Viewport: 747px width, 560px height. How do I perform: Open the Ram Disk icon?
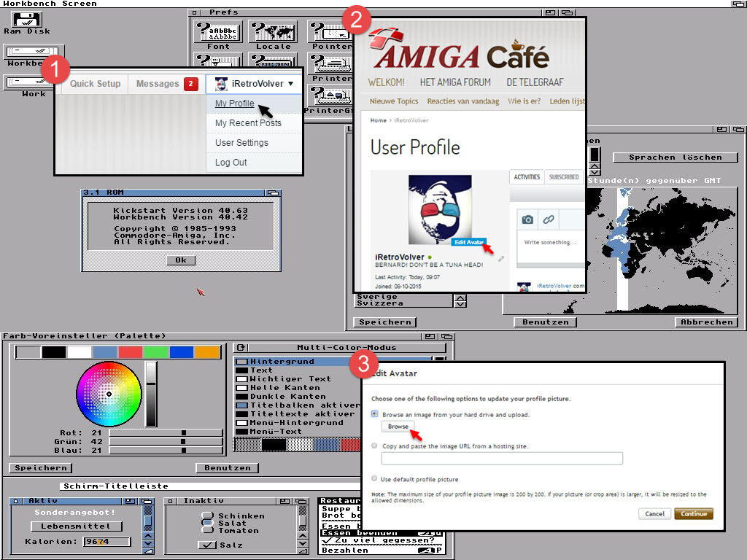tap(27, 23)
